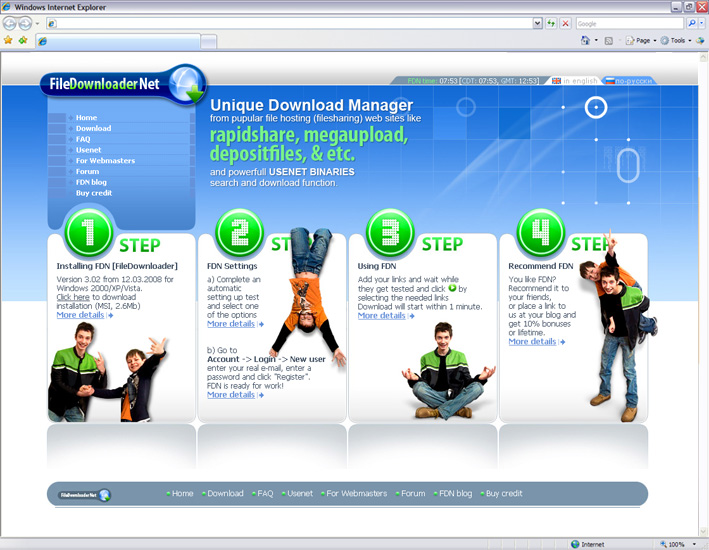This screenshot has height=550, width=709.
Task: Click the search magnifier icon beside Google box
Action: [x=691, y=23]
